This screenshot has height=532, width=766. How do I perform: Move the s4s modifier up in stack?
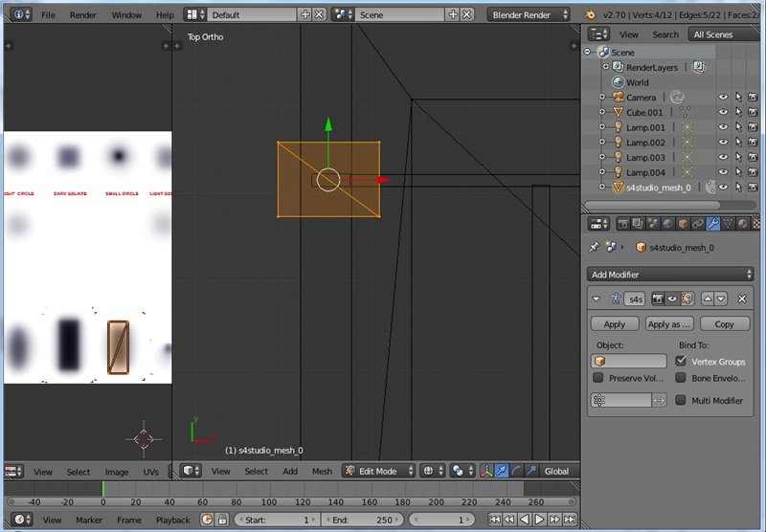tap(708, 299)
